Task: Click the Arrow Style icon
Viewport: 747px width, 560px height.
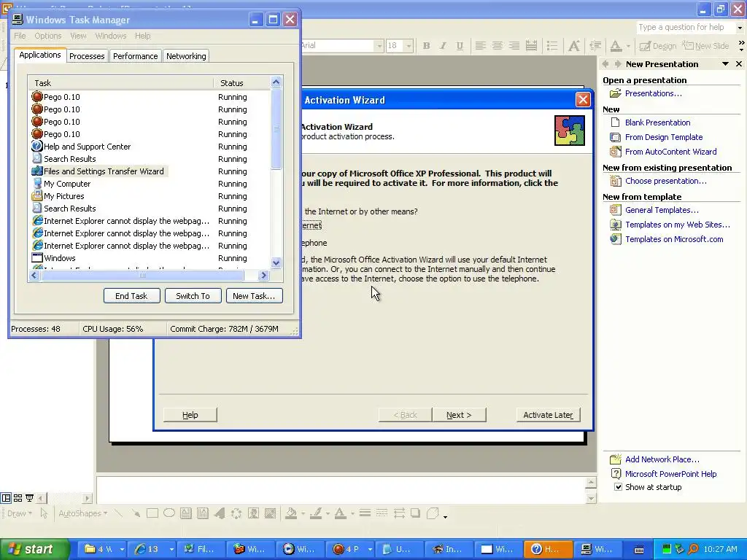Action: [x=399, y=513]
